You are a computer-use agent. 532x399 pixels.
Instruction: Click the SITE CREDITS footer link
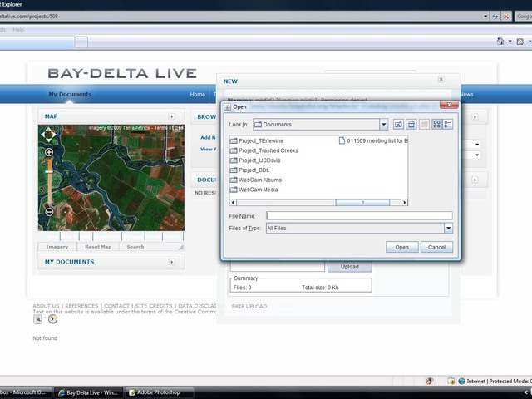(x=154, y=306)
